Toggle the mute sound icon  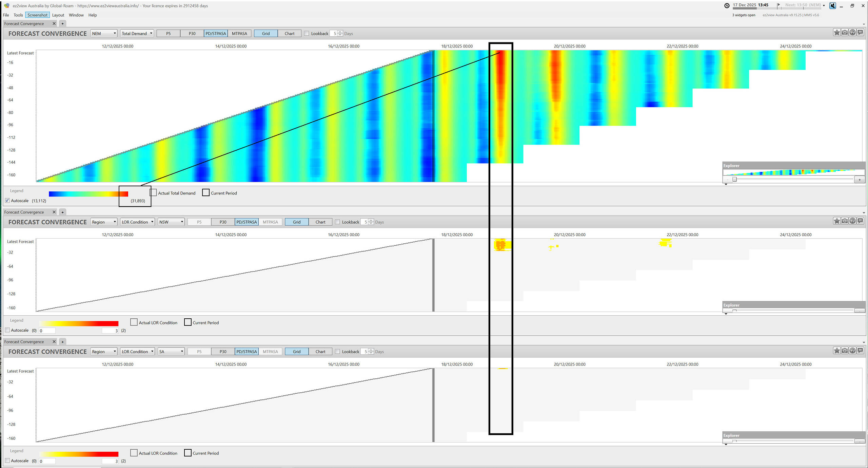832,5
